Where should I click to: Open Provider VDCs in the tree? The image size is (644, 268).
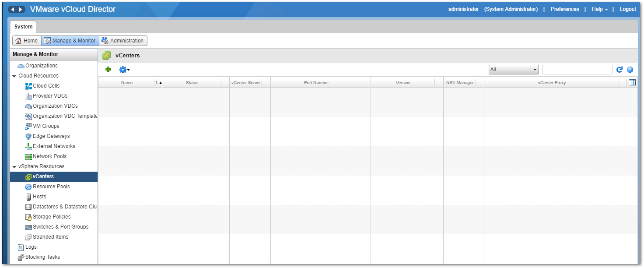(x=50, y=96)
